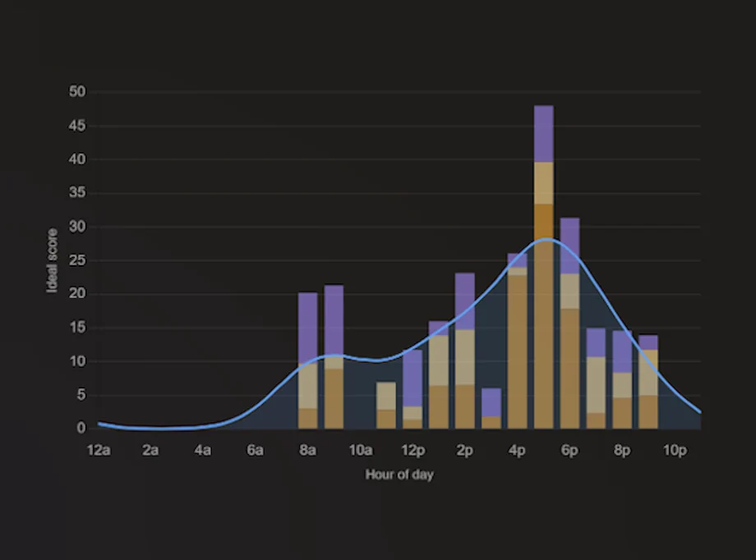Click the '8a' x-axis label
The width and height of the screenshot is (756, 560).
(x=307, y=450)
